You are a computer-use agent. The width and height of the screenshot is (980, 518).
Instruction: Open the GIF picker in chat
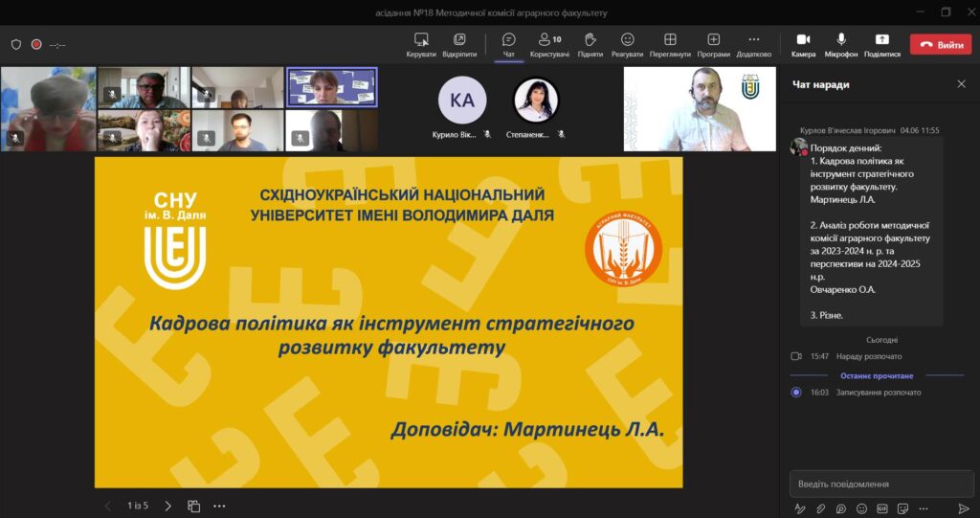[x=882, y=508]
